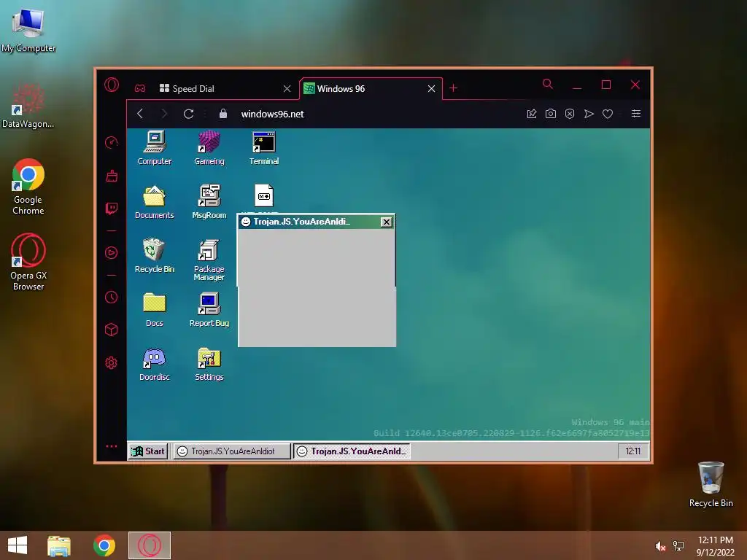Open Easy Setup sliders icon
Image resolution: width=747 pixels, height=560 pixels.
coord(636,114)
